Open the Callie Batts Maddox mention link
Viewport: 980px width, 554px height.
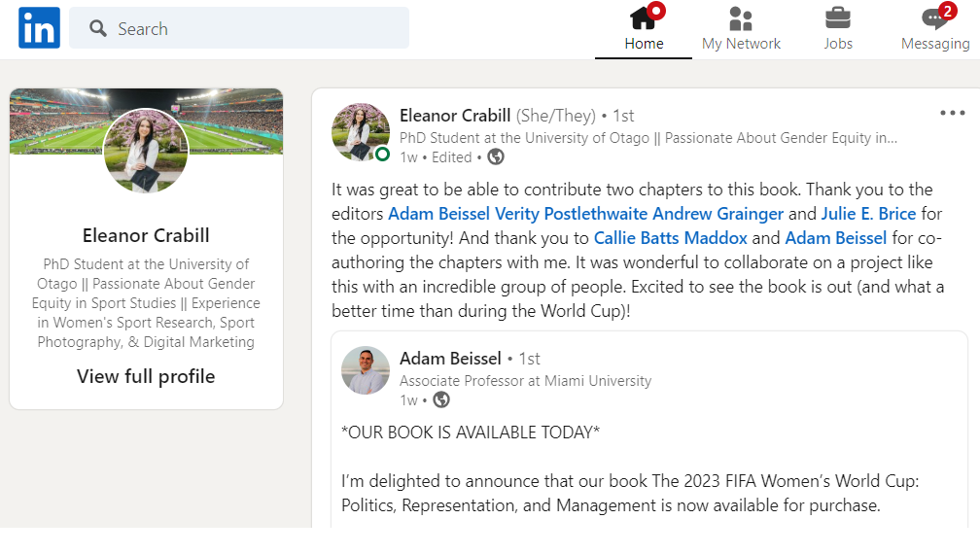tap(672, 238)
